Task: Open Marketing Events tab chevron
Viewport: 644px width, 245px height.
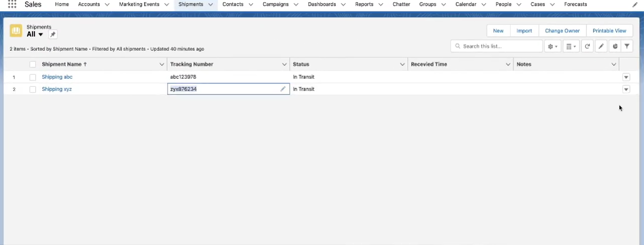Action: pyautogui.click(x=166, y=4)
